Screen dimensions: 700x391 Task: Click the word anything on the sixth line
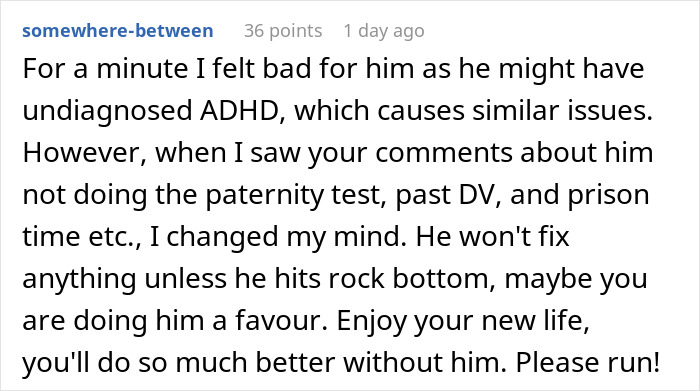(79, 279)
